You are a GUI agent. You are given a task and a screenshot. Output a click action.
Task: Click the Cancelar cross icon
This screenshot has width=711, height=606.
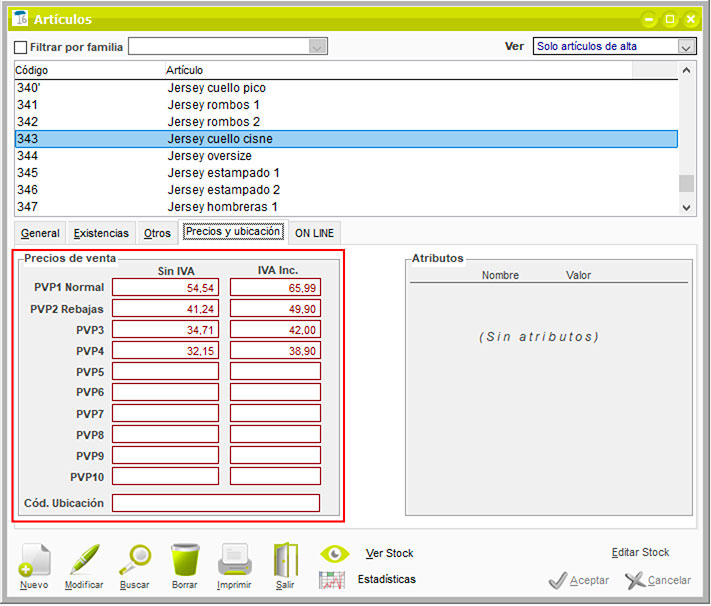[635, 580]
